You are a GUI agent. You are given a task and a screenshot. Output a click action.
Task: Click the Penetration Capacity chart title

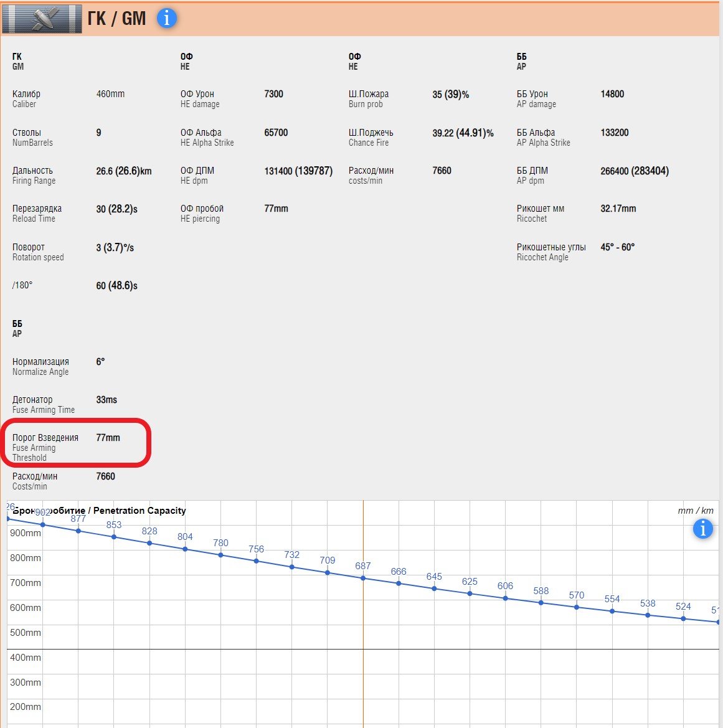coord(139,511)
